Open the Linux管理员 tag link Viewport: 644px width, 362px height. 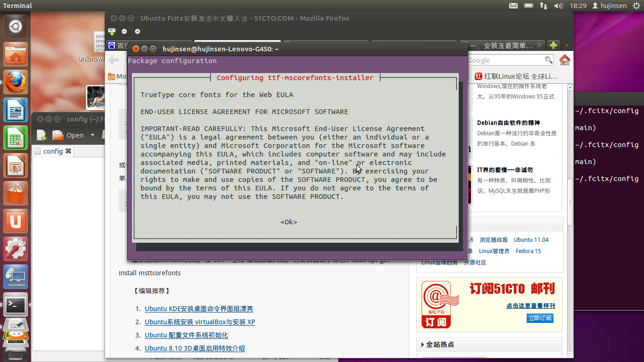pyautogui.click(x=494, y=251)
